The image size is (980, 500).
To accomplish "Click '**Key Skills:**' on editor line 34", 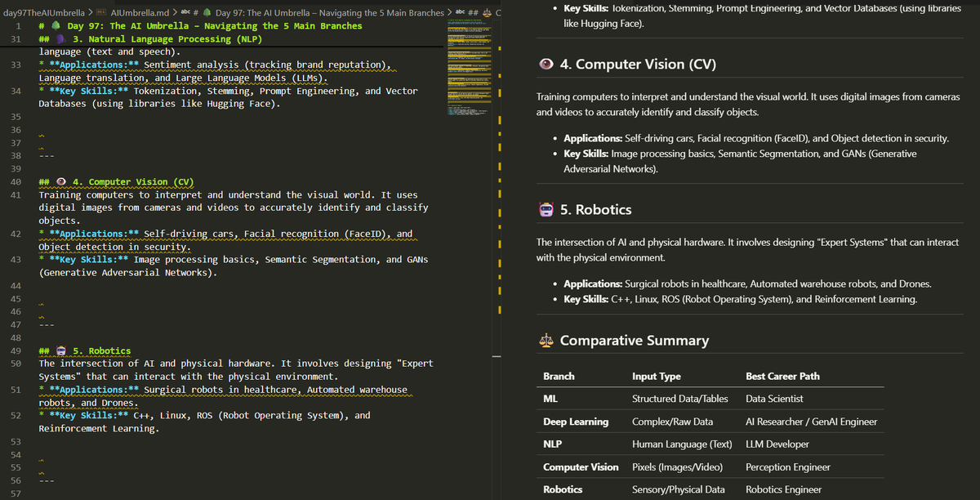I will tap(91, 92).
